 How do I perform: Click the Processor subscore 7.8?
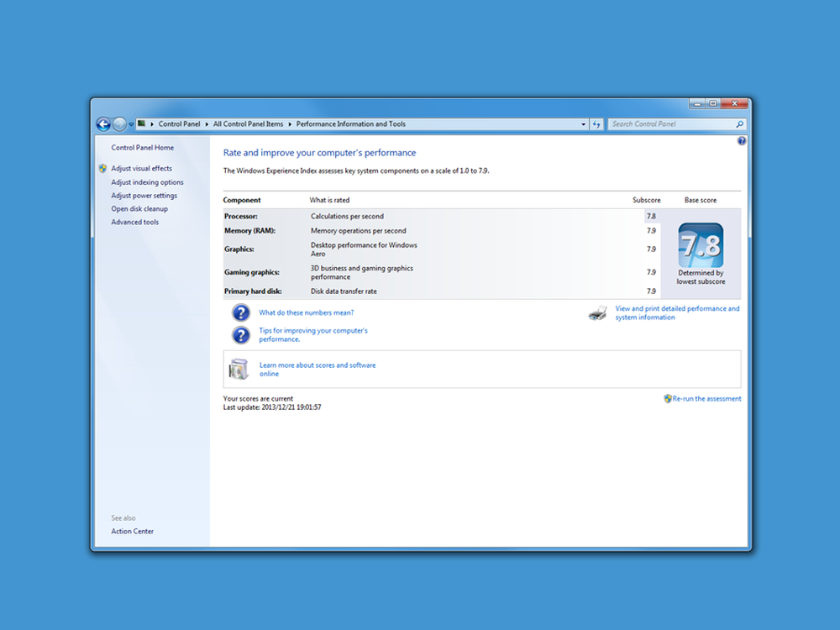651,217
